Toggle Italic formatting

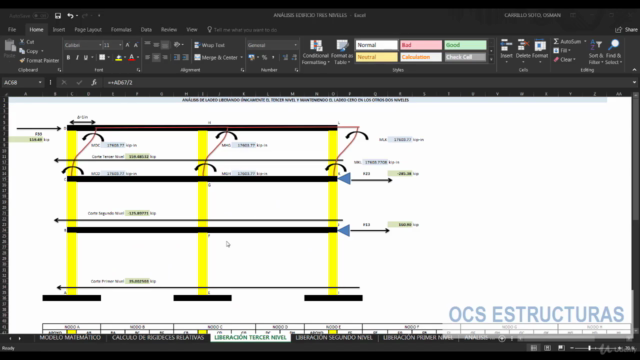(77, 58)
